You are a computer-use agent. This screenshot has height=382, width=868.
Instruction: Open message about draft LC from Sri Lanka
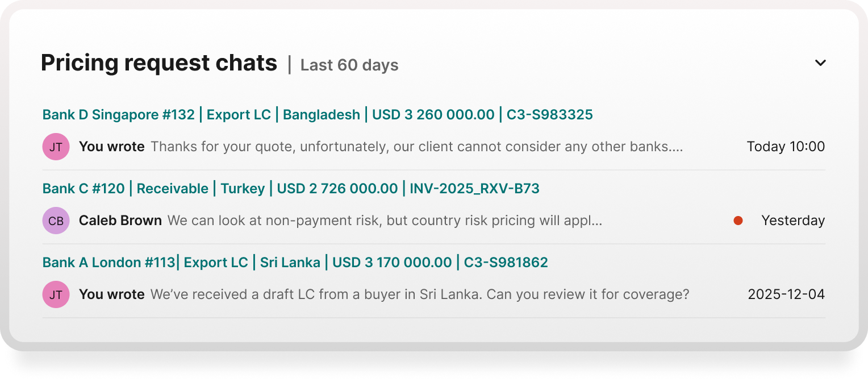pyautogui.click(x=419, y=294)
